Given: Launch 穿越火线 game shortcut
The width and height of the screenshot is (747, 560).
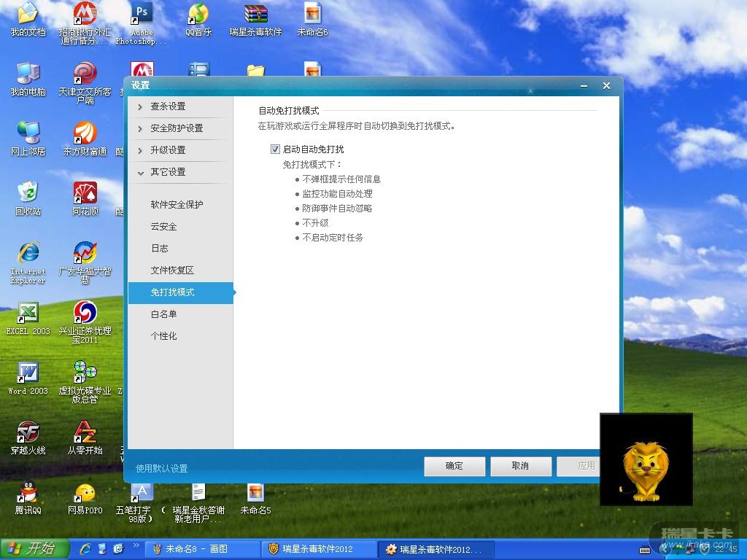Looking at the screenshot, I should (28, 438).
